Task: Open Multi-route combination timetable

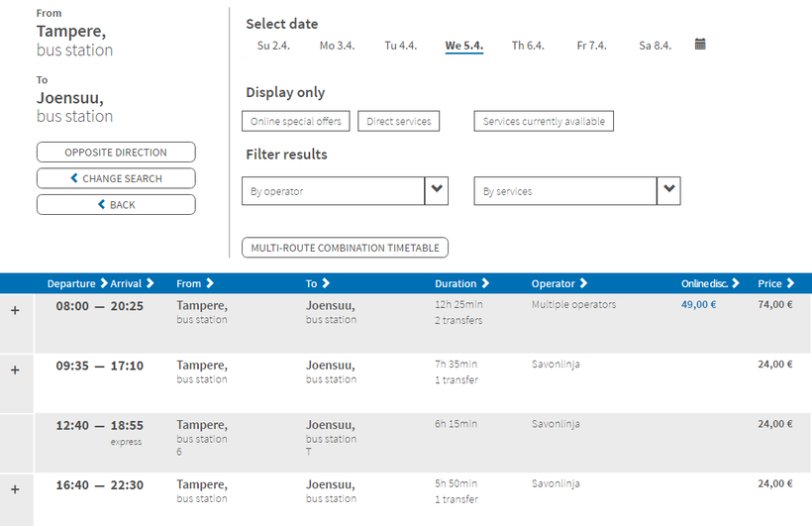Action: click(345, 248)
